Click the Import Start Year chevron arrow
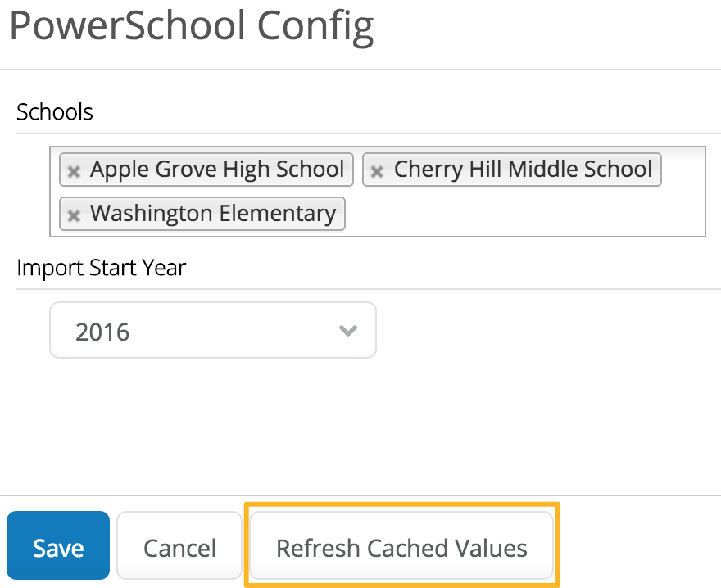Screen dimensions: 721x588 coord(348,331)
